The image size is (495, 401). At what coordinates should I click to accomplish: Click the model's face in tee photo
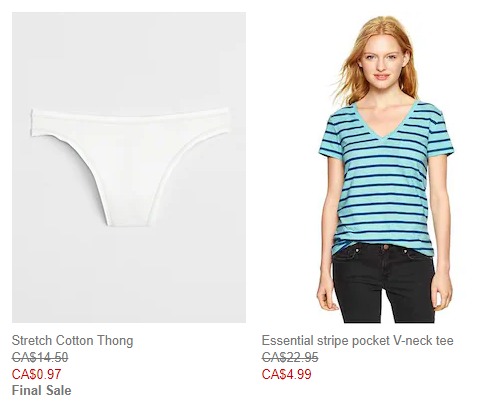[x=382, y=65]
